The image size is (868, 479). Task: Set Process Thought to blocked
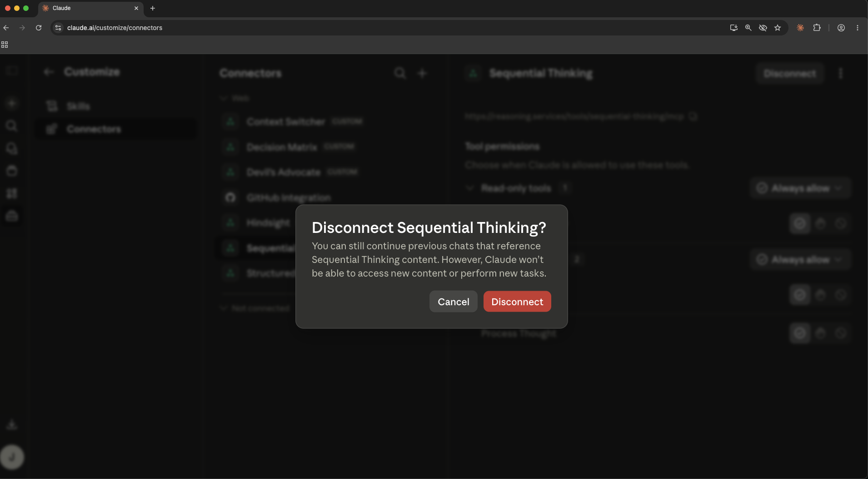point(841,333)
